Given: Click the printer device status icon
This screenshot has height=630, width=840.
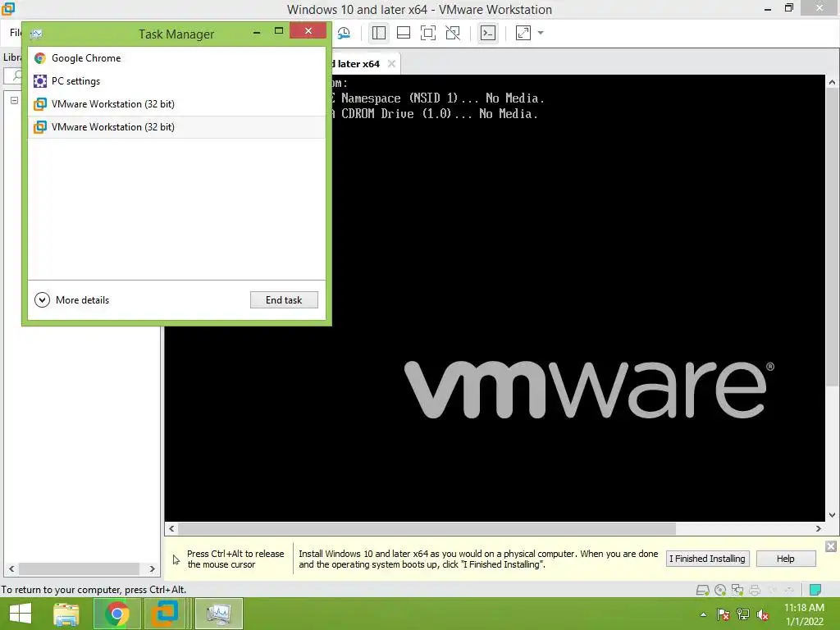Looking at the screenshot, I should click(755, 591).
